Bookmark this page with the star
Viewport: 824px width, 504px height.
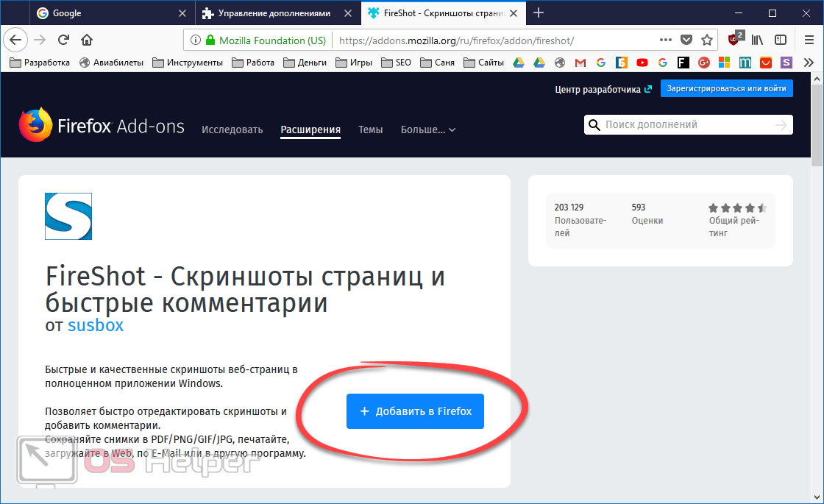[707, 40]
